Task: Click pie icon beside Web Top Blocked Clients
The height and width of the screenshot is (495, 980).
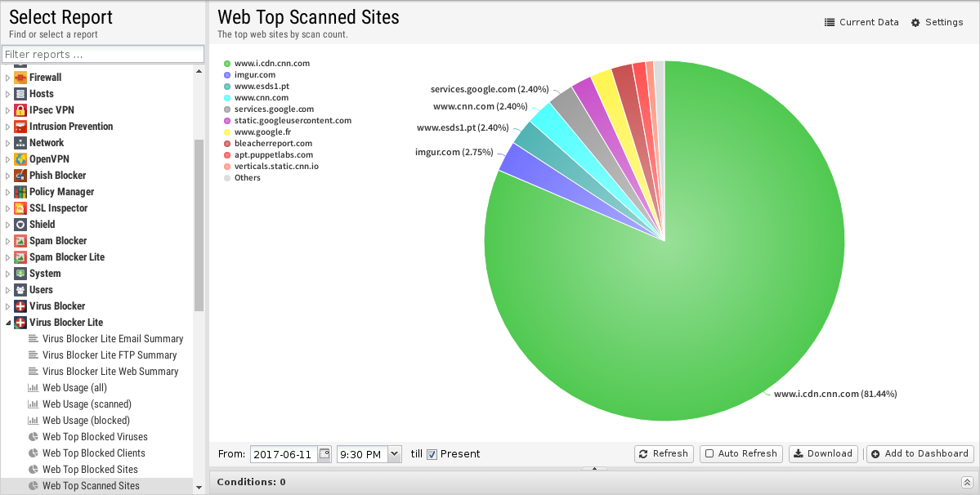Action: (x=34, y=453)
